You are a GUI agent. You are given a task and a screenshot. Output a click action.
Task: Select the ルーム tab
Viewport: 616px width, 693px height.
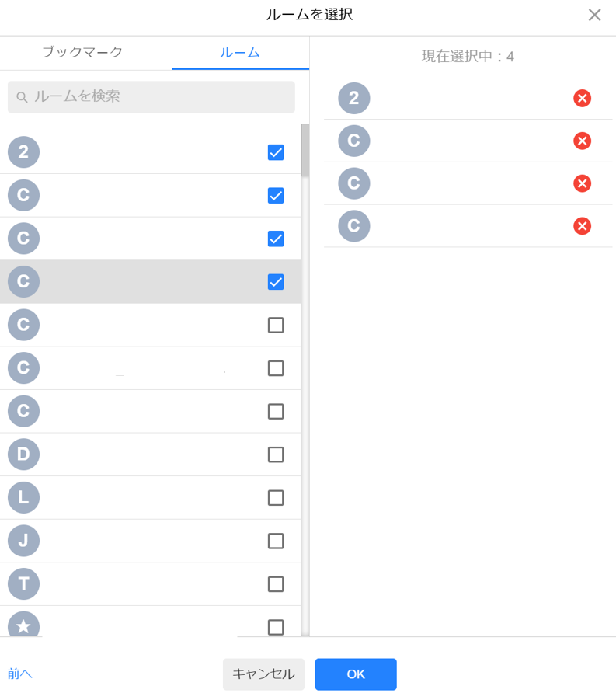240,53
